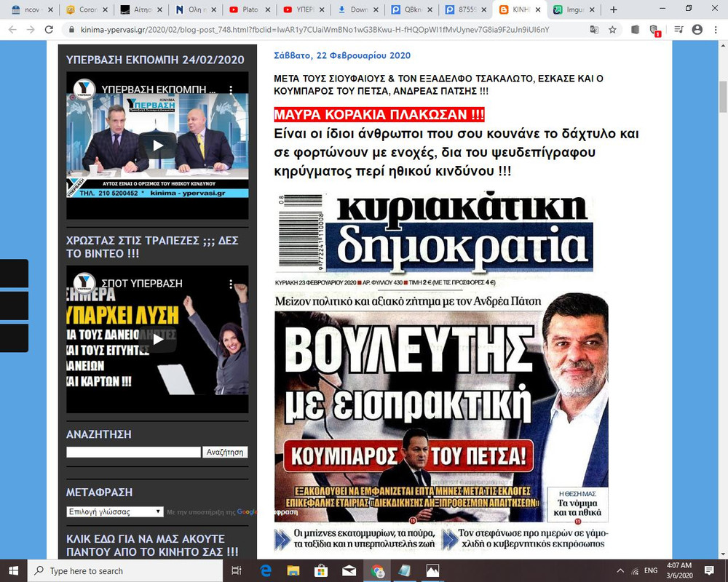Open the shield extension with red badge
Image resolution: width=728 pixels, height=582 pixels.
point(654,31)
